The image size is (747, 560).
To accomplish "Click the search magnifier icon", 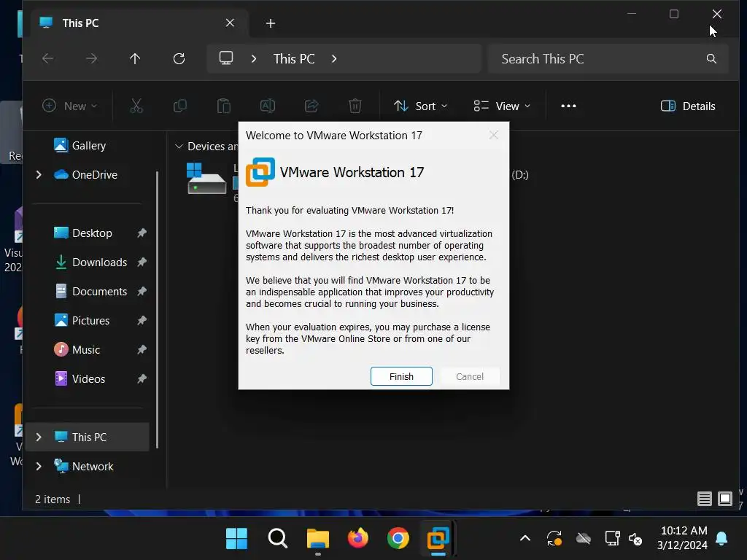I will (x=711, y=58).
